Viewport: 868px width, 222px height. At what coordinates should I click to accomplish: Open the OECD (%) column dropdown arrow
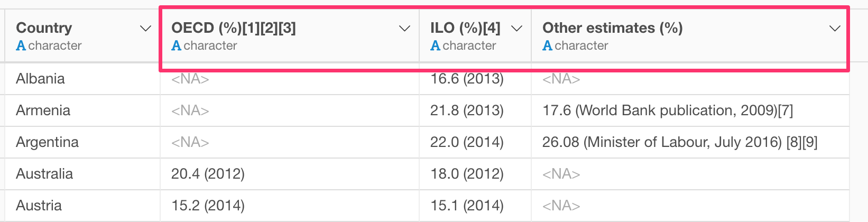404,29
